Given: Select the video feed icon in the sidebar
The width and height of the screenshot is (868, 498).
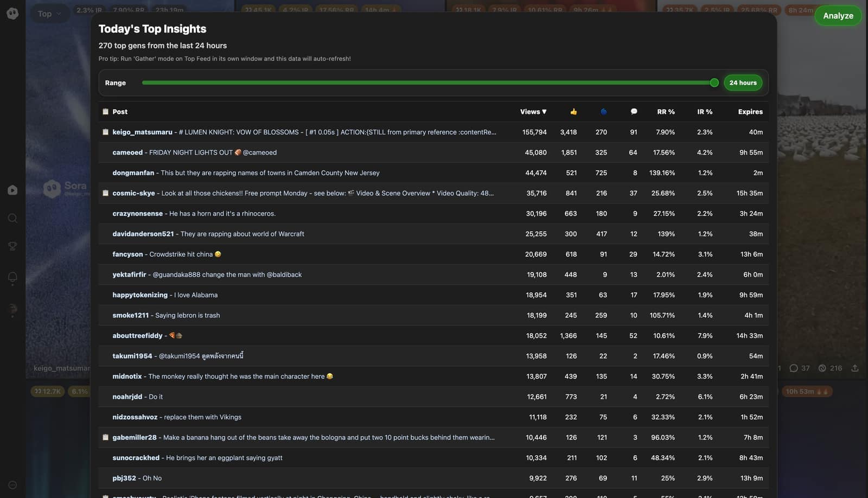Looking at the screenshot, I should tap(12, 190).
